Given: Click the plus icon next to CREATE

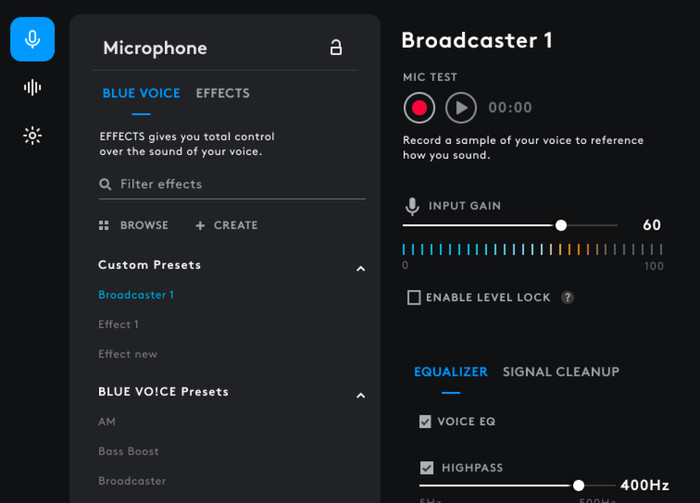Looking at the screenshot, I should 200,226.
